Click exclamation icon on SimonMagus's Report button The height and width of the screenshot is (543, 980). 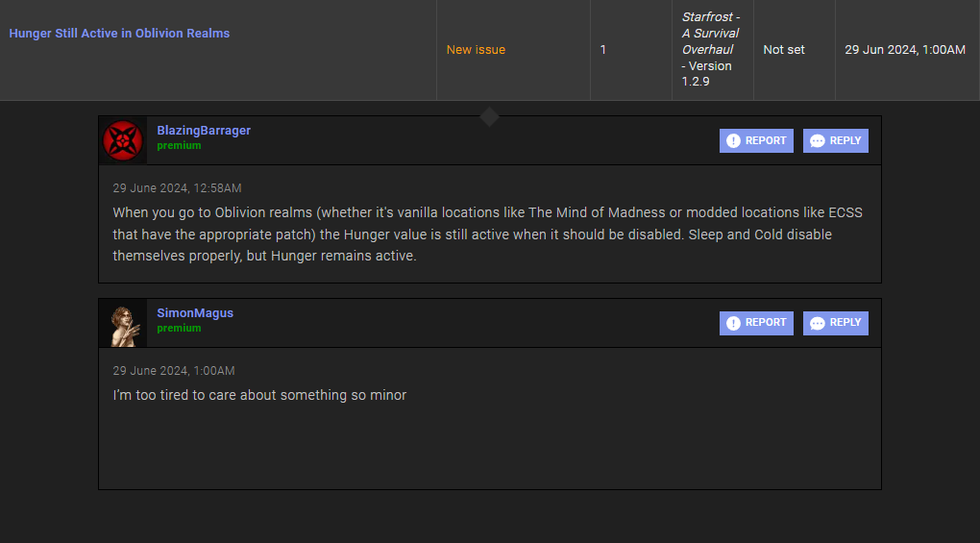click(734, 323)
